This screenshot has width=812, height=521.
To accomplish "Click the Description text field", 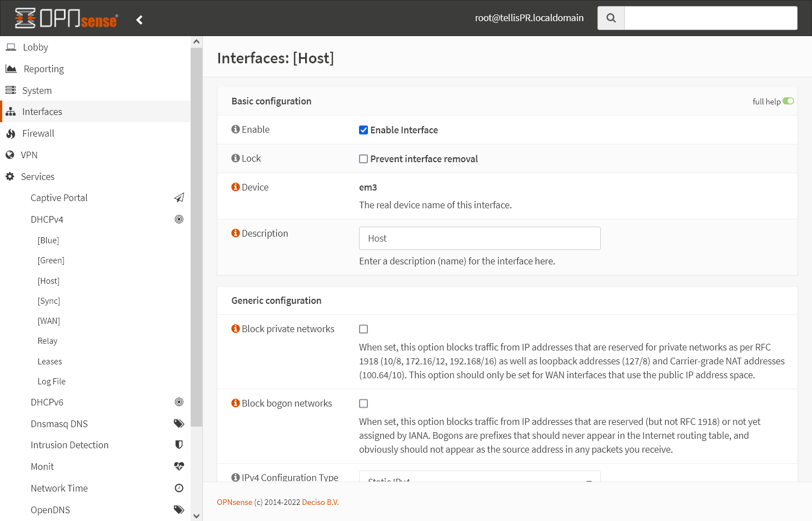I will pyautogui.click(x=480, y=238).
